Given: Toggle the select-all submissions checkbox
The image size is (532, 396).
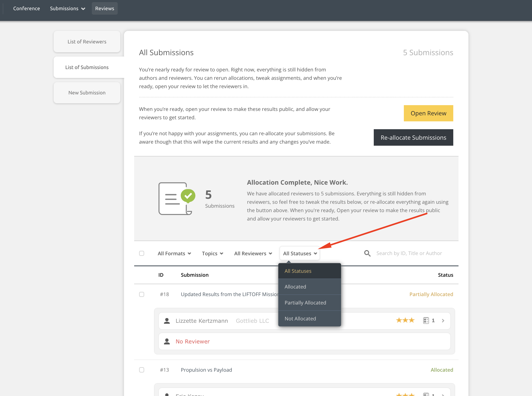Looking at the screenshot, I should (142, 253).
